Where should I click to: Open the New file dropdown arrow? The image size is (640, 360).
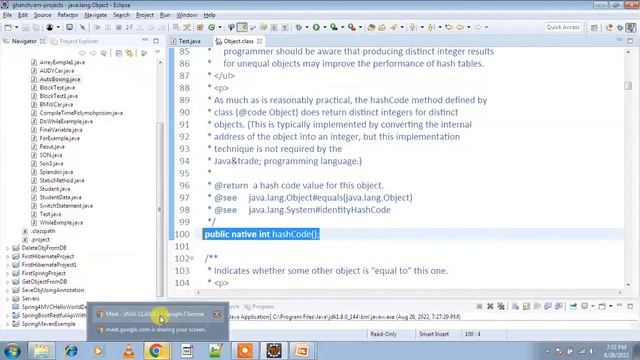[x=16, y=27]
